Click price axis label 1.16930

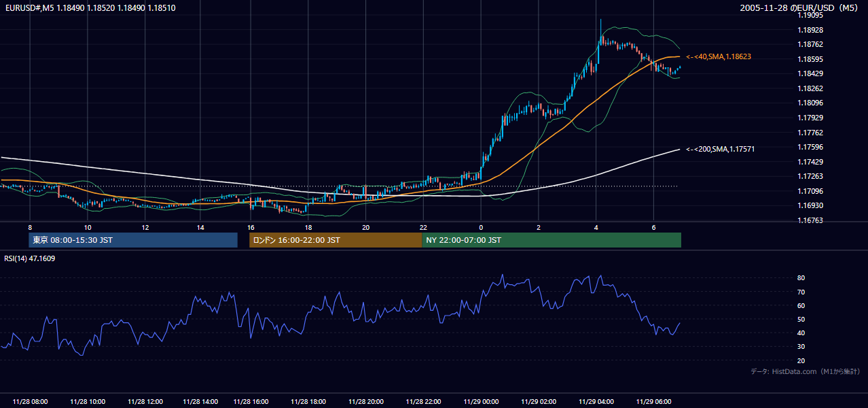coord(810,205)
